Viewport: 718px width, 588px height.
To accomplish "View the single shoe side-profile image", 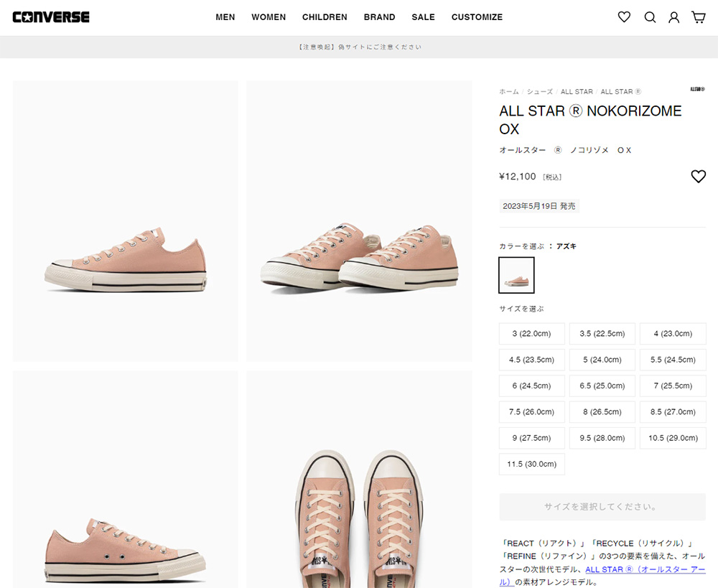I will coord(125,221).
